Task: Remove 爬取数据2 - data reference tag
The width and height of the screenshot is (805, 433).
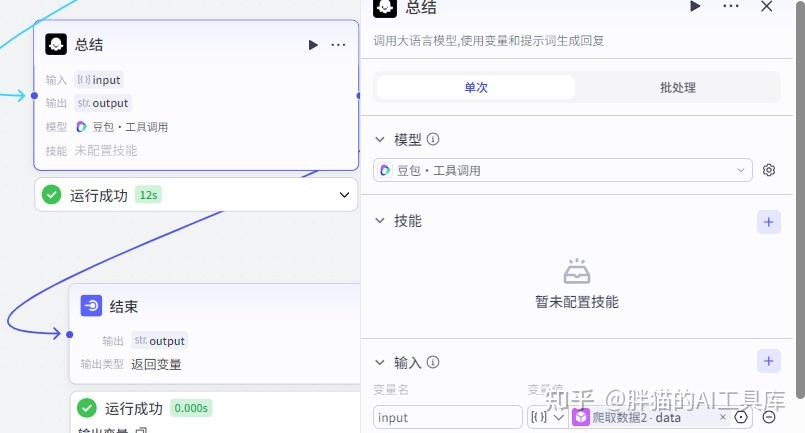Action: tap(722, 417)
